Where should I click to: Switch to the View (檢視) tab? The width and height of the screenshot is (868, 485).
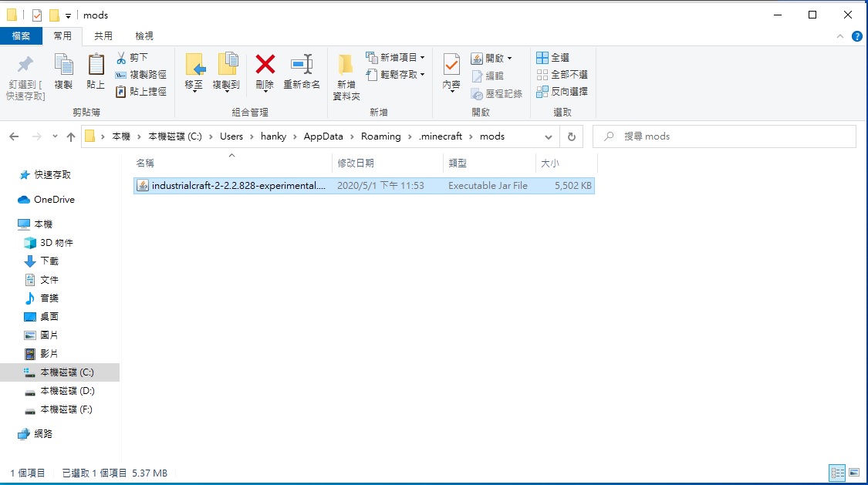point(144,36)
